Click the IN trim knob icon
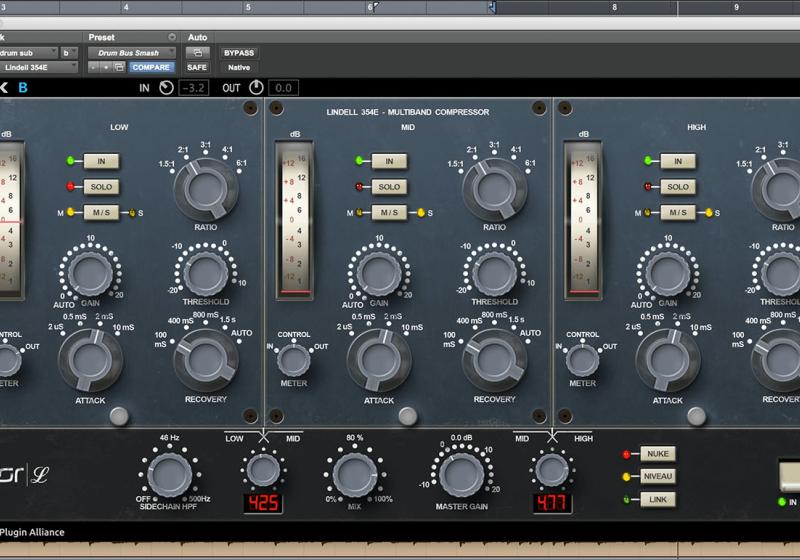Screen dimensions: 800x560 (x=166, y=88)
